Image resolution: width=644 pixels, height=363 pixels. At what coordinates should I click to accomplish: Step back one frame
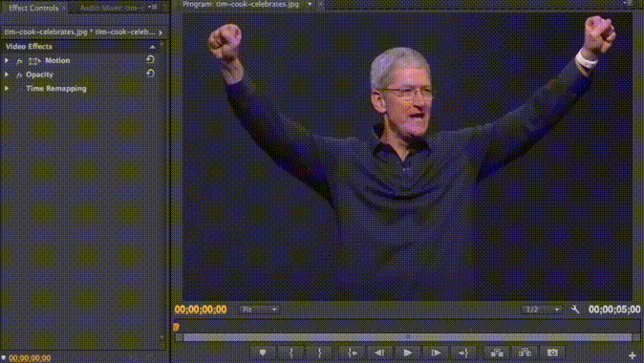click(x=379, y=352)
